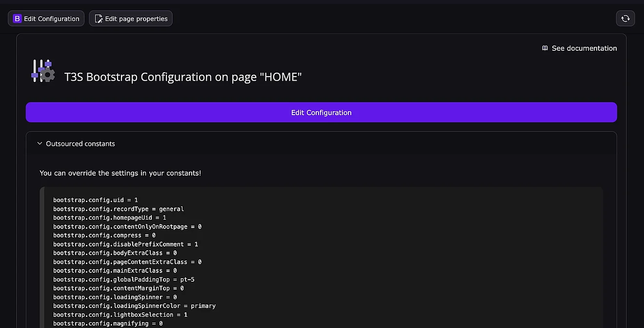Image resolution: width=644 pixels, height=328 pixels.
Task: Click the purple Bootstrap 'B' icon
Action: click(17, 19)
